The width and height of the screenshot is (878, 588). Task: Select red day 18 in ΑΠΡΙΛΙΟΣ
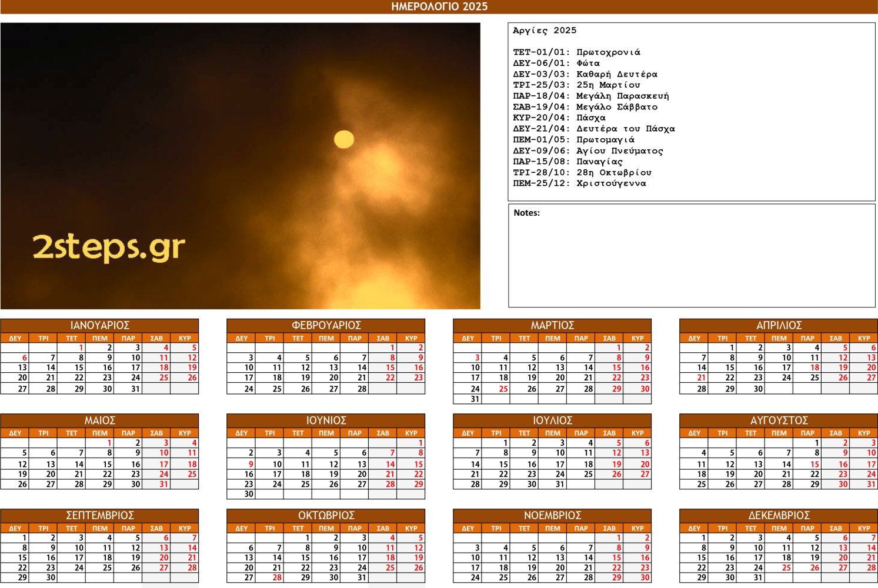pos(807,367)
